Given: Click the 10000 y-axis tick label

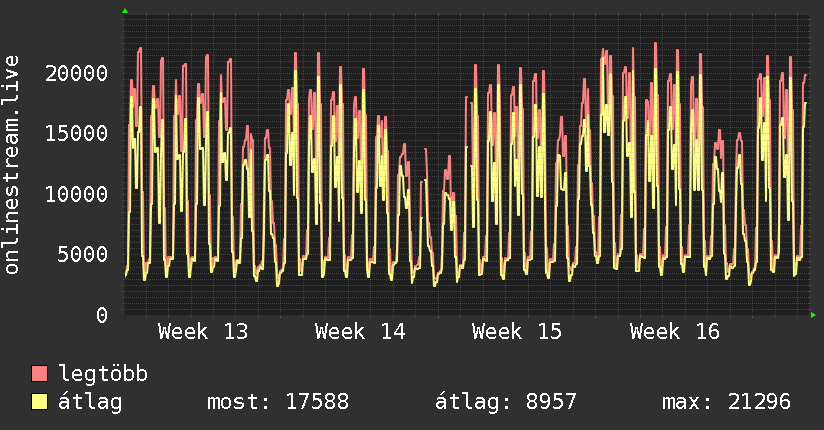Looking at the screenshot, I should (x=77, y=194).
